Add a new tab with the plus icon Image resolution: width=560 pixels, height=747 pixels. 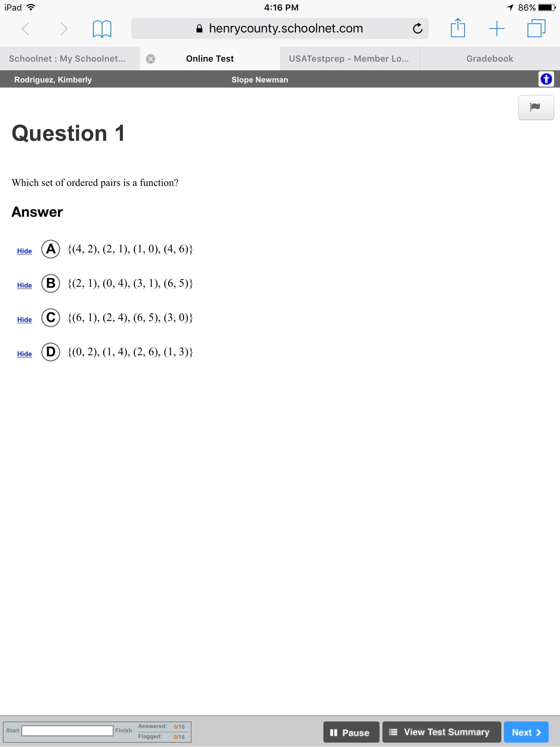click(497, 28)
